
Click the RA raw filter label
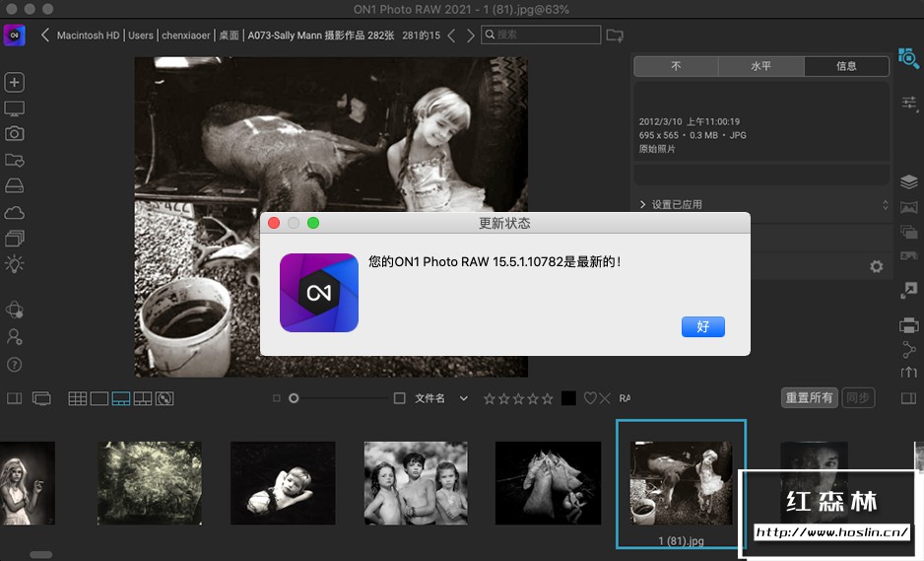pyautogui.click(x=625, y=398)
